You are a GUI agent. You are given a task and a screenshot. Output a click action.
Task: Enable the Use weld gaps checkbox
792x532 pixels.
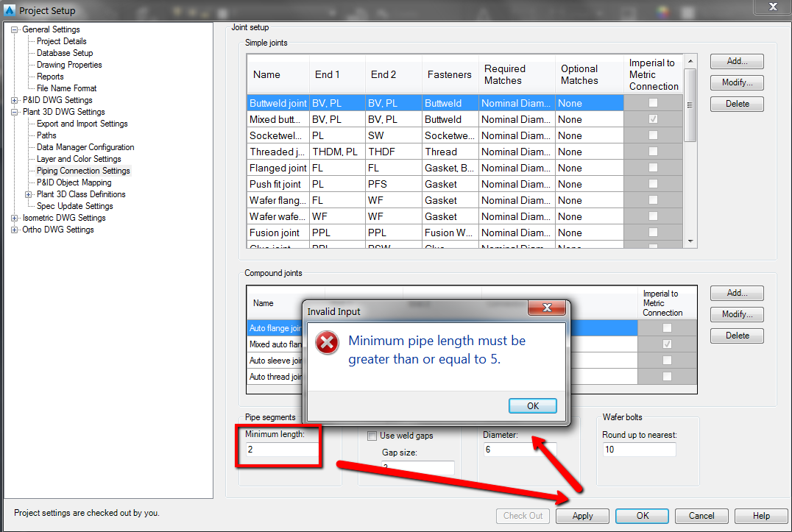point(372,435)
